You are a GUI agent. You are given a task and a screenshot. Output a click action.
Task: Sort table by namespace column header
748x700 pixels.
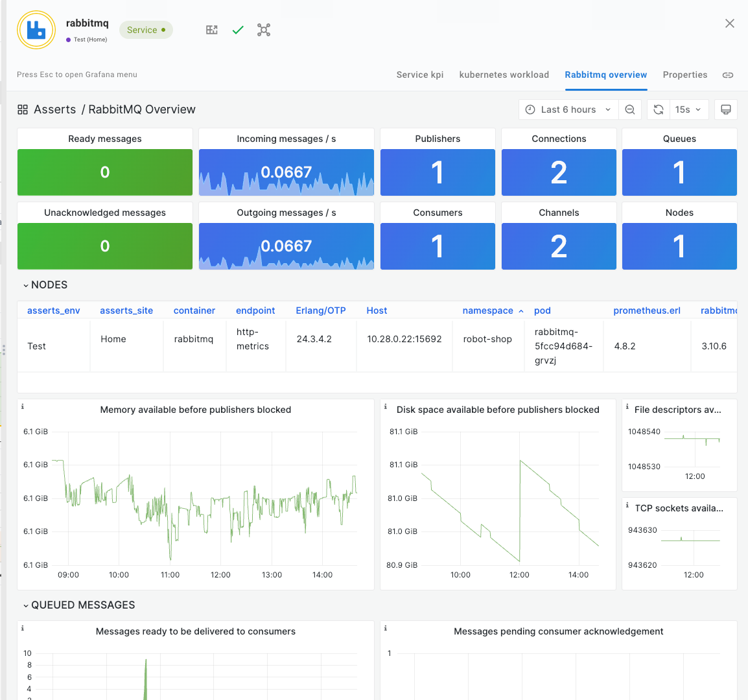point(487,311)
